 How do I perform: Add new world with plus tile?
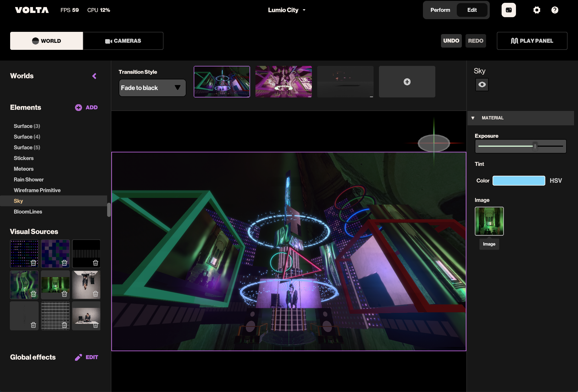pos(407,82)
